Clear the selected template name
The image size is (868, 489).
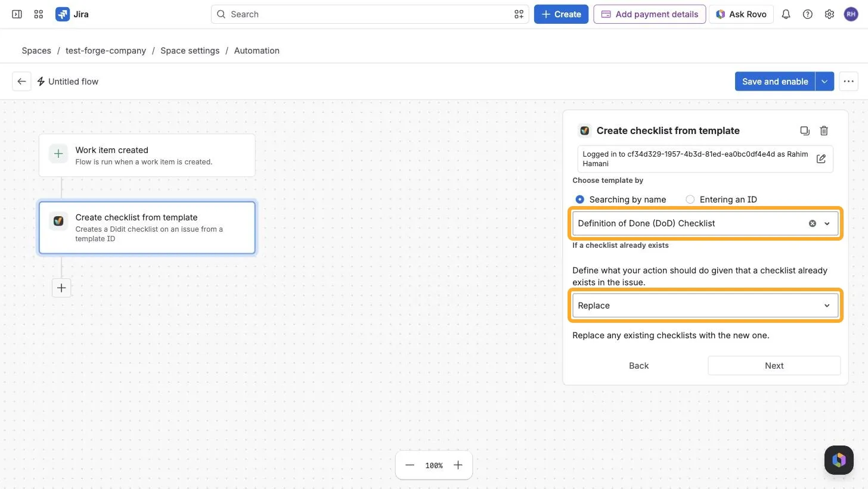coord(812,223)
